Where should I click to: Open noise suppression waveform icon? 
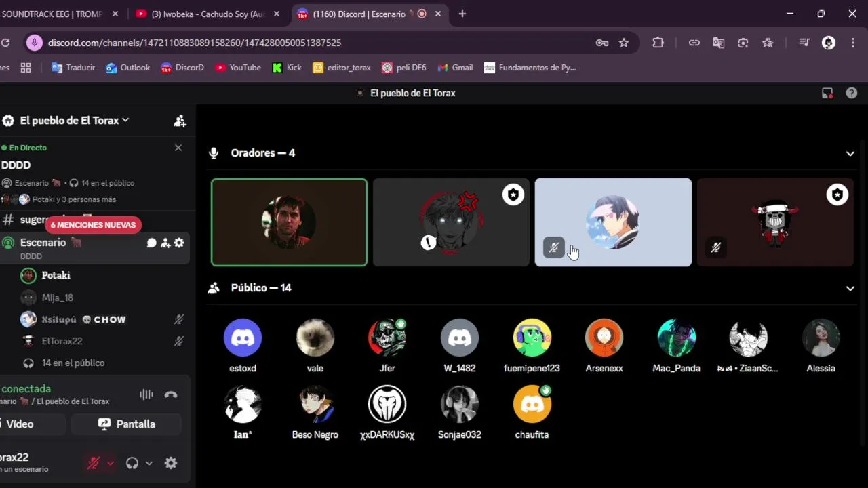(146, 395)
